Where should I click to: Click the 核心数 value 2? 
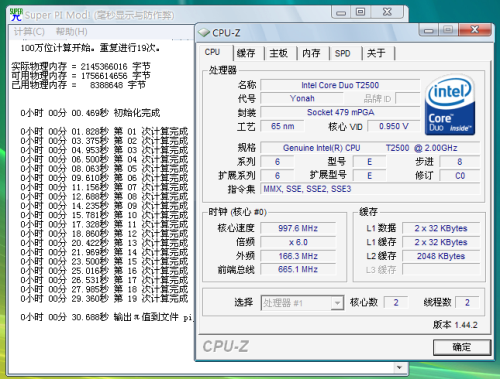pyautogui.click(x=396, y=303)
